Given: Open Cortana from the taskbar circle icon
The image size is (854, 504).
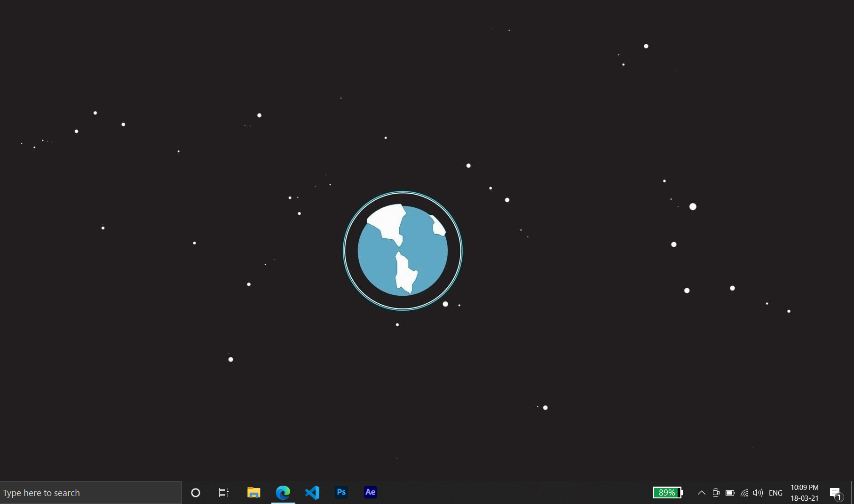Looking at the screenshot, I should click(196, 493).
